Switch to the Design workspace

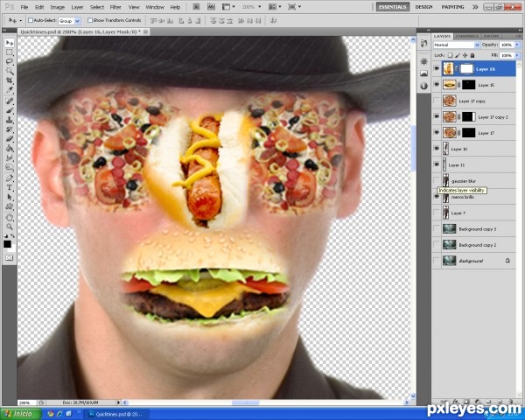[423, 7]
